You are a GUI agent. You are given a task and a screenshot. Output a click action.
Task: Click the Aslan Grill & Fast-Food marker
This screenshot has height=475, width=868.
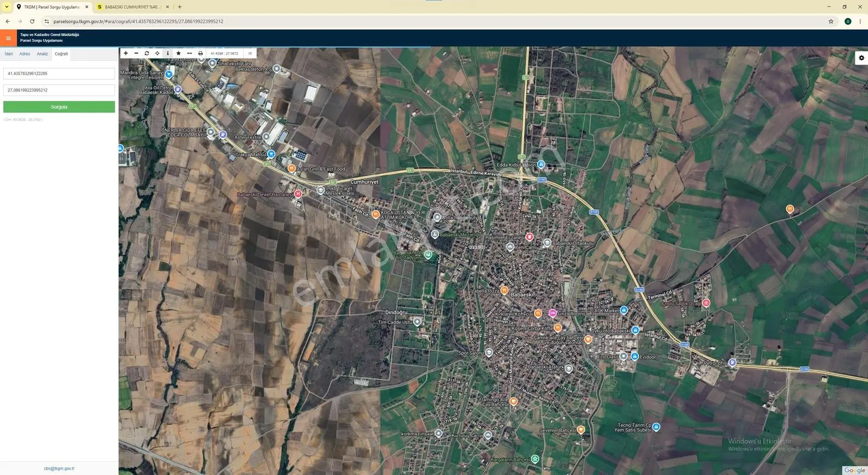(x=291, y=169)
